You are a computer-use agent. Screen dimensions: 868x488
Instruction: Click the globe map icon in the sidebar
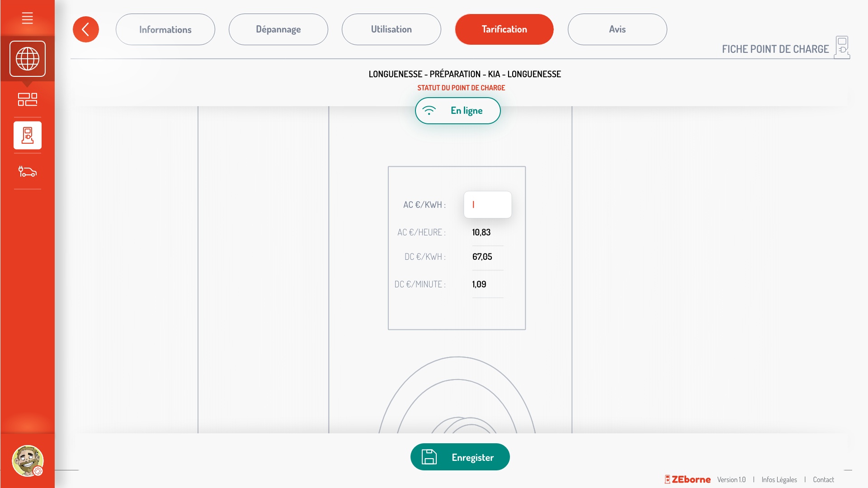(27, 59)
